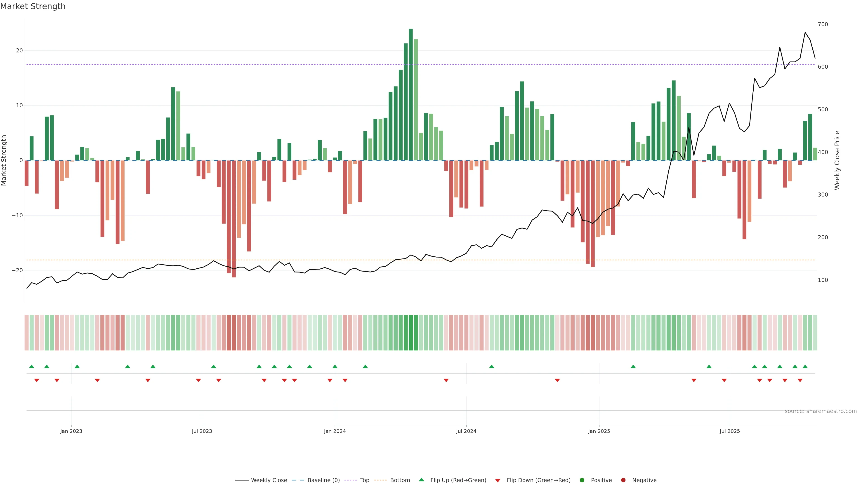Click the flip-down marker before Jan 2025
This screenshot has height=488, width=868.
[x=557, y=380]
